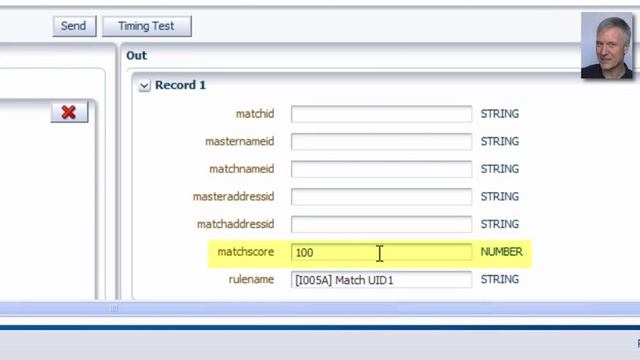Screen dimensions: 640x360
Task: Click the NUMBER type label for matchscore
Action: (501, 252)
